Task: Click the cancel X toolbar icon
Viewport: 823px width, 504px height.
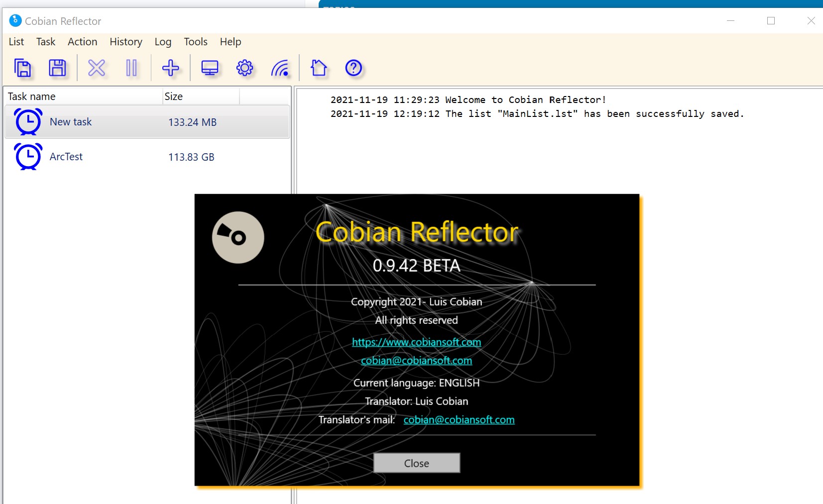Action: [97, 68]
